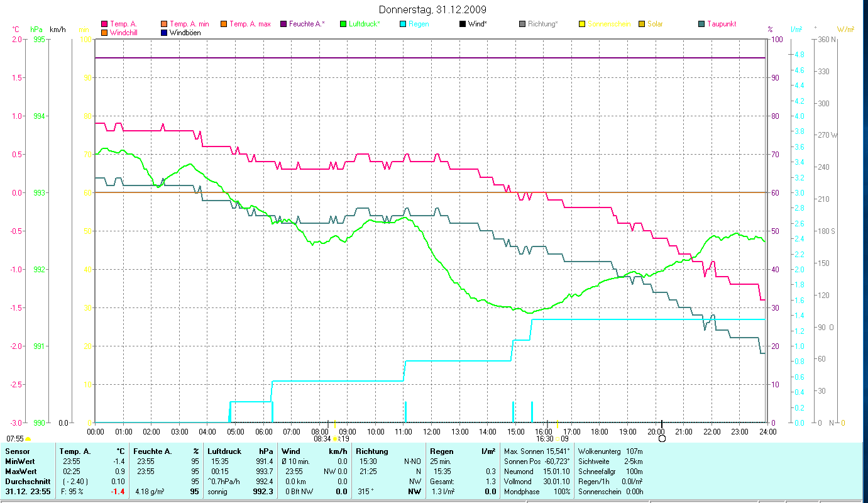Click the 25 min. rain interval text
Image resolution: width=868 pixels, height=503 pixels.
click(441, 462)
